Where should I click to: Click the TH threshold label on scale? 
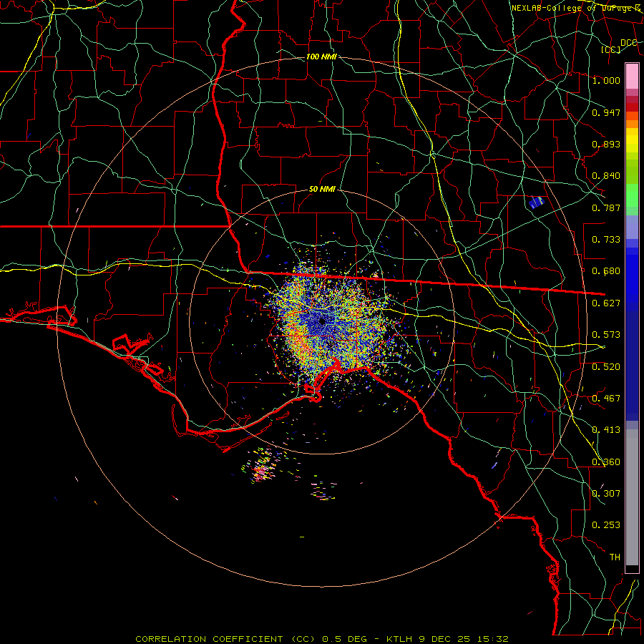point(615,557)
